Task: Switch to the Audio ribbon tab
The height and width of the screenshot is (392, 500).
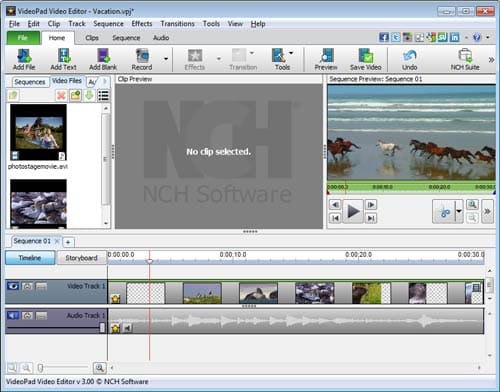Action: pos(161,38)
